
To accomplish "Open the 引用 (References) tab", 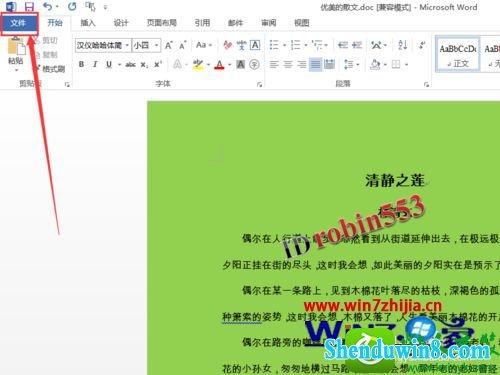I will [202, 23].
